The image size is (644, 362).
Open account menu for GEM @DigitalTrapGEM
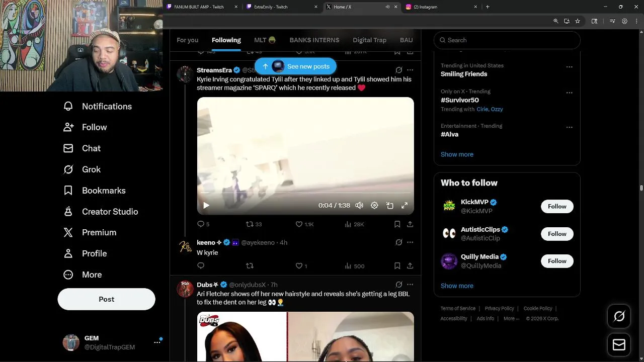click(112, 342)
